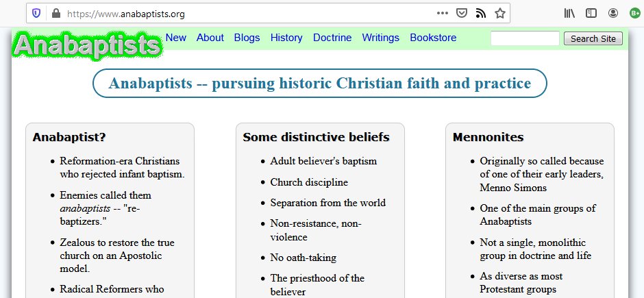Click the Search Site button

tap(593, 38)
